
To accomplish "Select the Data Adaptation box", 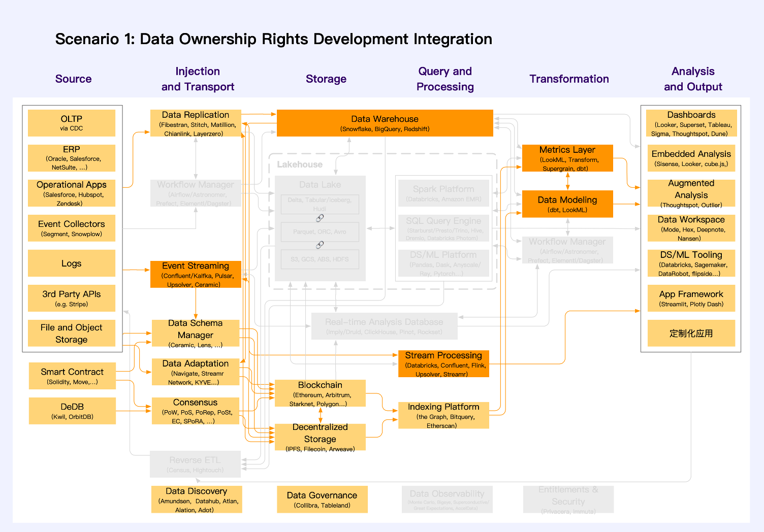I will click(x=196, y=372).
